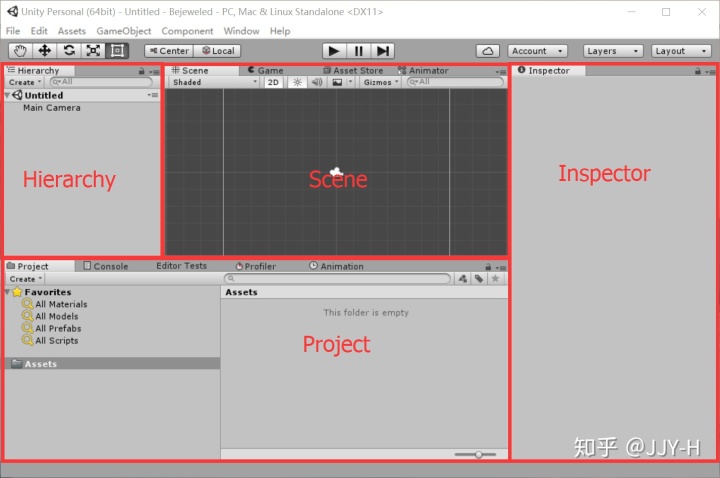Click the Hierarchy search field
This screenshot has height=478, width=720.
pos(101,82)
